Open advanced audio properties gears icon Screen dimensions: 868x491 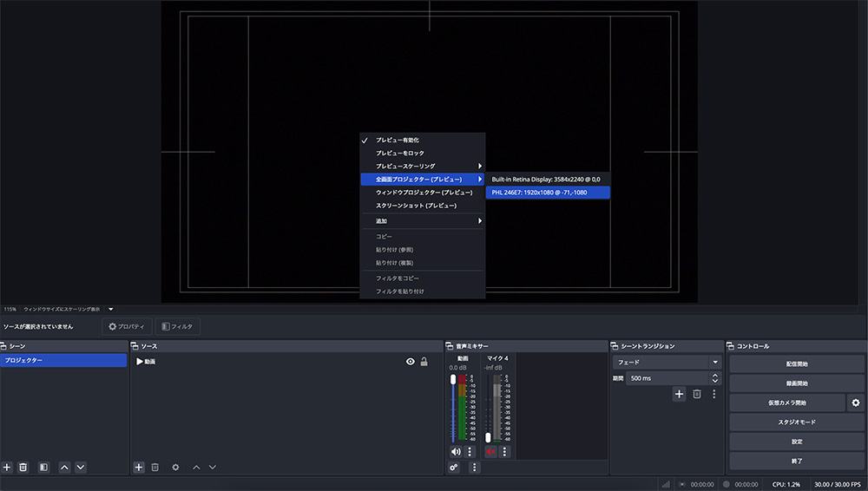tap(454, 467)
